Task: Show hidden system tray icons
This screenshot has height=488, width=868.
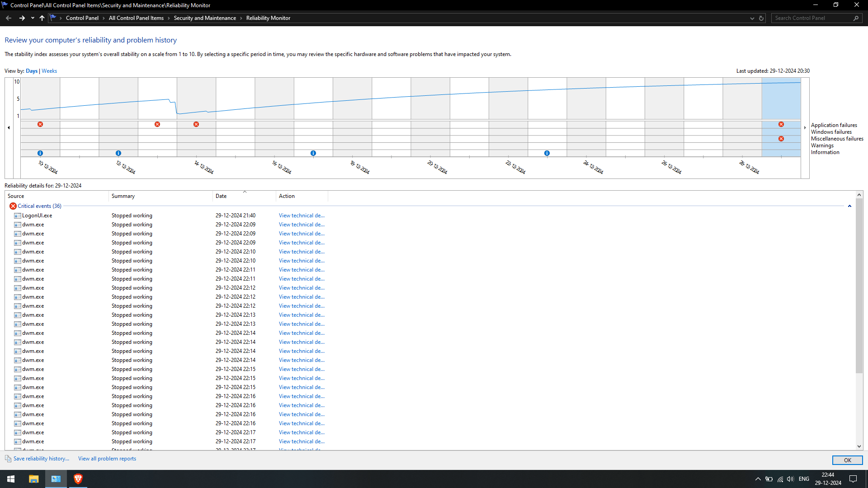Action: click(x=758, y=479)
